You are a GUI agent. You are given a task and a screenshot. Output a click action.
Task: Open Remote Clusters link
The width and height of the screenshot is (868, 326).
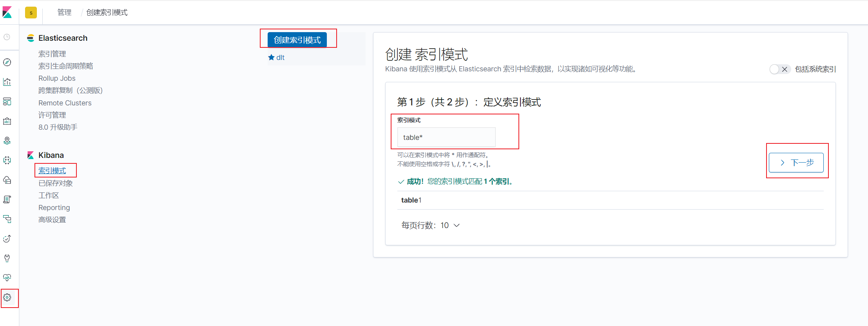pos(65,103)
